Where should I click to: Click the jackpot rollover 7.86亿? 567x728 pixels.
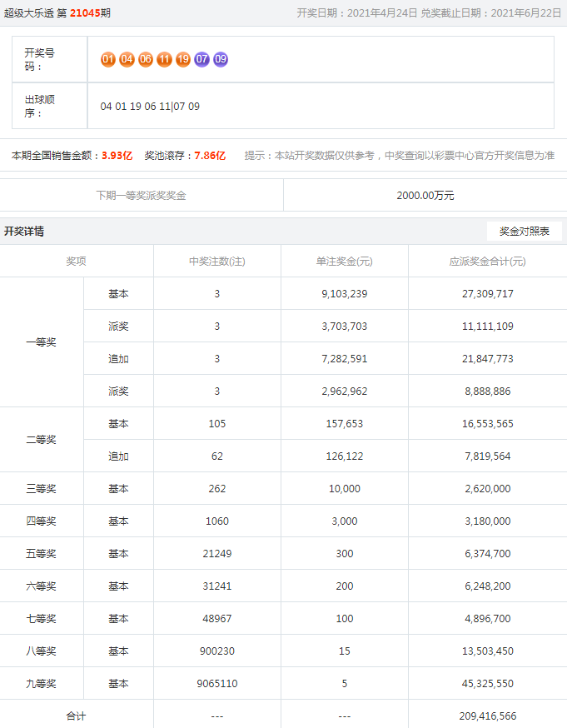coord(210,156)
